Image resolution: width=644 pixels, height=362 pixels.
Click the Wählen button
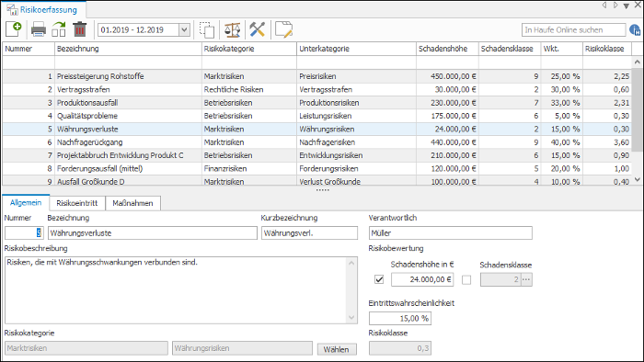point(337,349)
